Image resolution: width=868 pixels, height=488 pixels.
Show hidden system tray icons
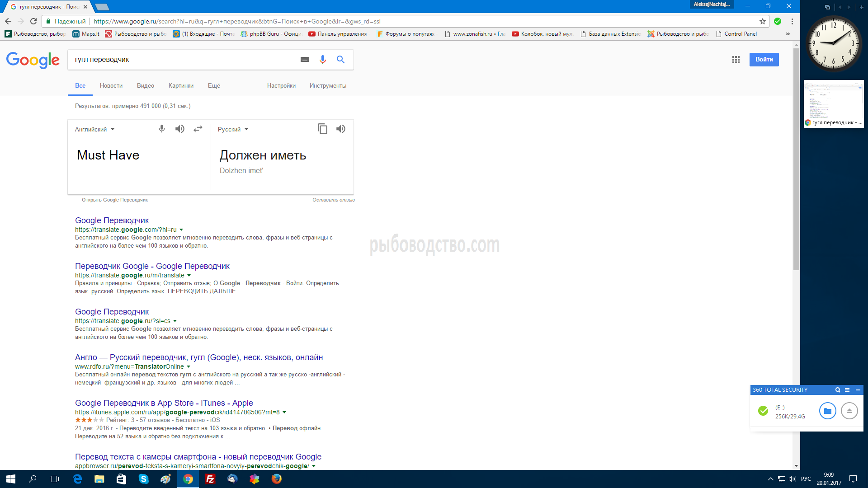tap(770, 479)
